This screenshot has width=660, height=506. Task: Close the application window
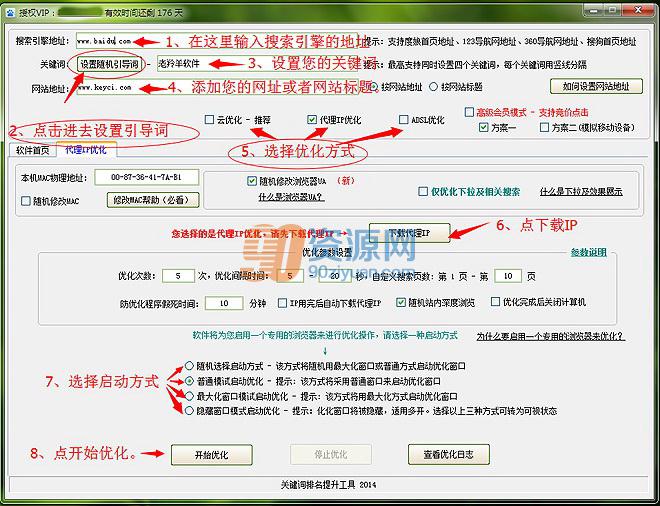[637, 10]
